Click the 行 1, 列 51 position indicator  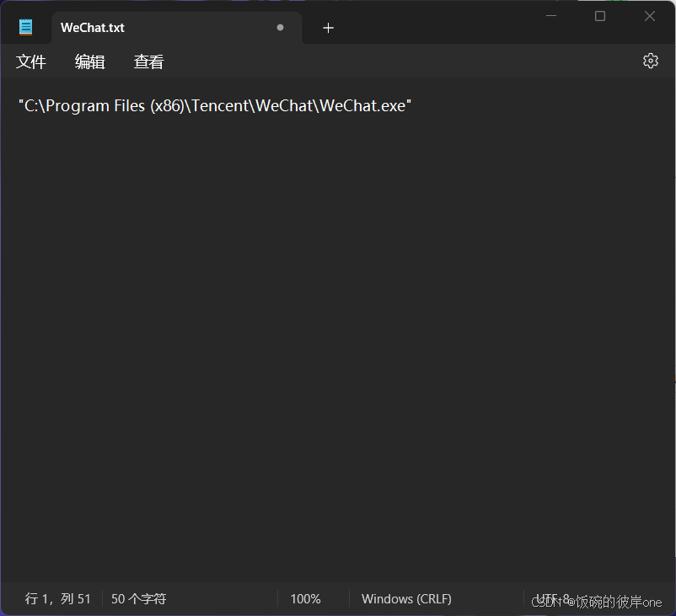[x=58, y=599]
